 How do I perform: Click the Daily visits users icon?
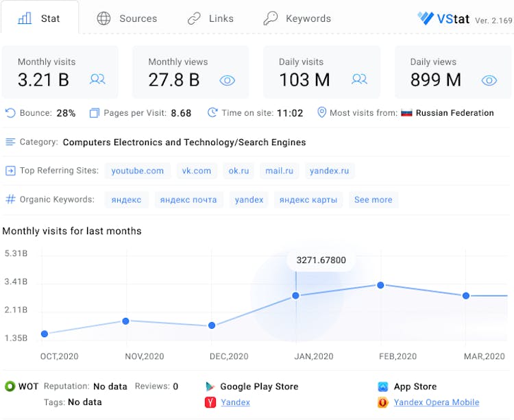[359, 79]
